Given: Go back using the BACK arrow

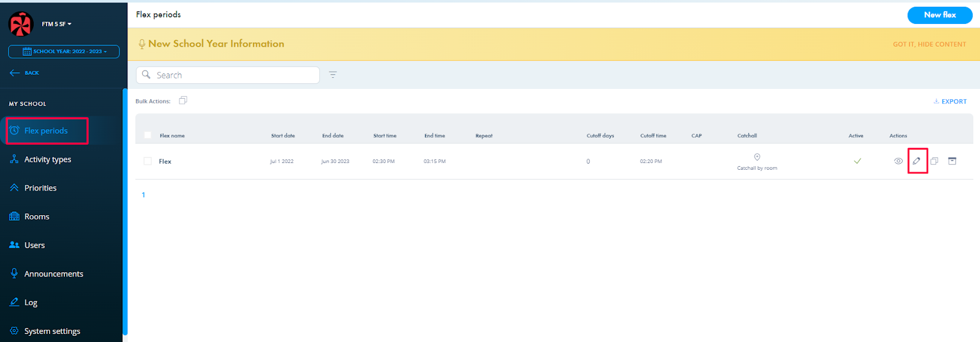Looking at the screenshot, I should (24, 73).
